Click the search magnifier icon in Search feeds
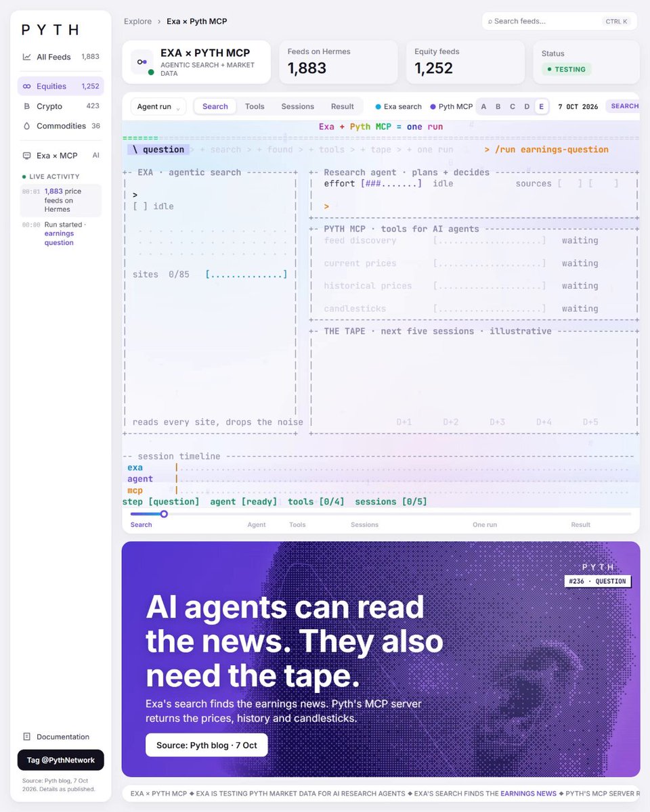 point(490,22)
